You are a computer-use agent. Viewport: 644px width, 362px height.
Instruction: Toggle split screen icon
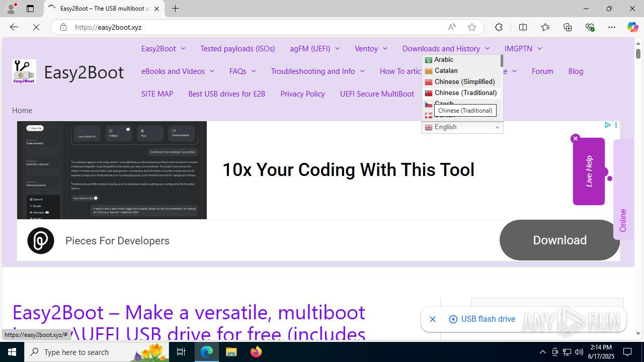pyautogui.click(x=523, y=27)
